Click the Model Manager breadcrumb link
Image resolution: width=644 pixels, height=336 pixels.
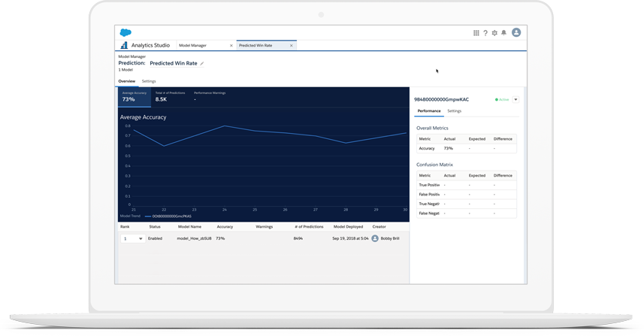[x=132, y=56]
